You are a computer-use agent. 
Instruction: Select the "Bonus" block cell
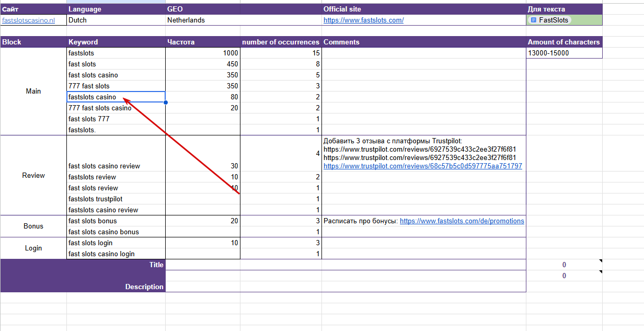click(x=33, y=226)
